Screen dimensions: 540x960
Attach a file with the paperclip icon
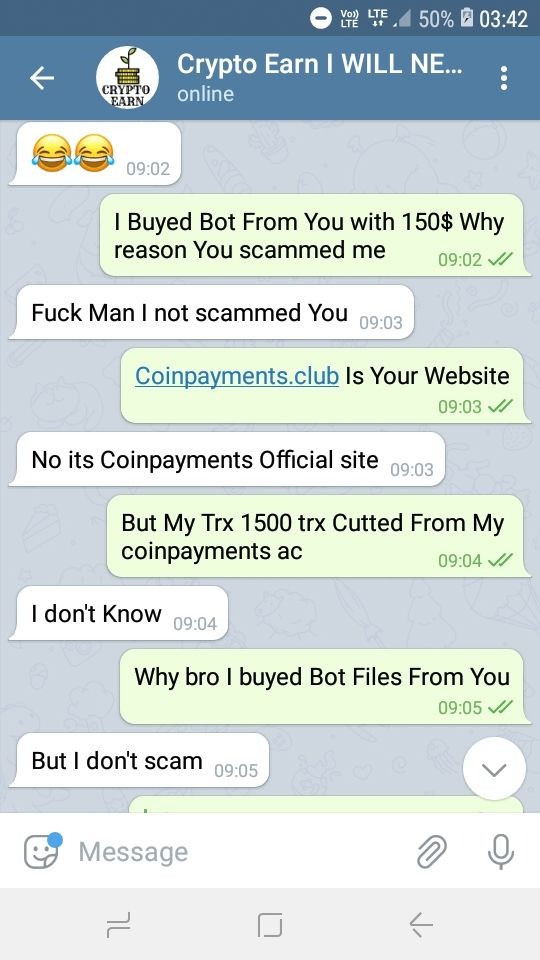432,852
